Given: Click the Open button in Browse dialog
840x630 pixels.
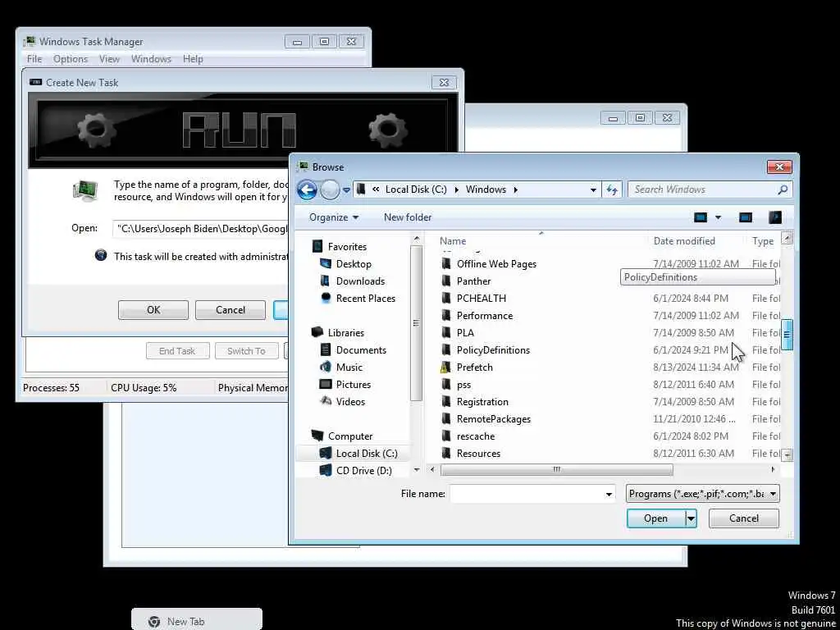Looking at the screenshot, I should point(655,518).
